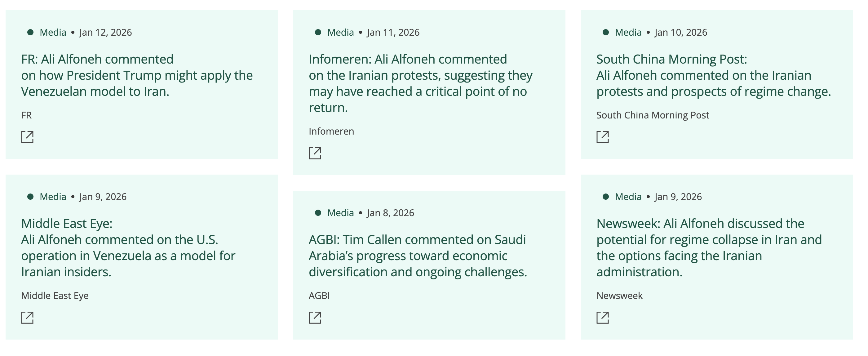Open the AGBI card's external link icon

(x=315, y=318)
